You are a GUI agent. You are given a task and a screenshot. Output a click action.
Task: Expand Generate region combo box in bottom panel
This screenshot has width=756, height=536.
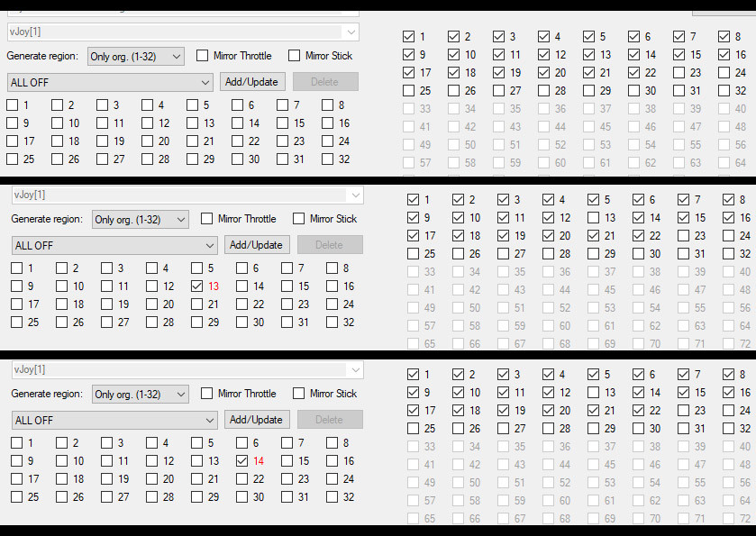141,395
